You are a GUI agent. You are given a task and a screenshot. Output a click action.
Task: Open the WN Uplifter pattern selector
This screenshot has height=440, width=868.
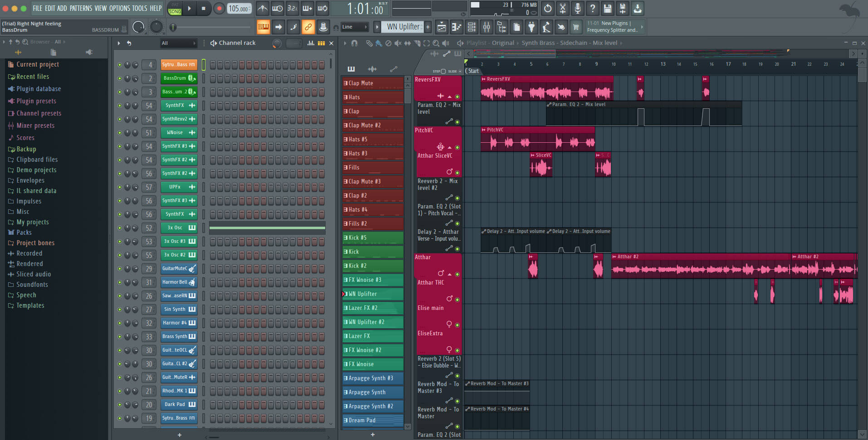(403, 27)
